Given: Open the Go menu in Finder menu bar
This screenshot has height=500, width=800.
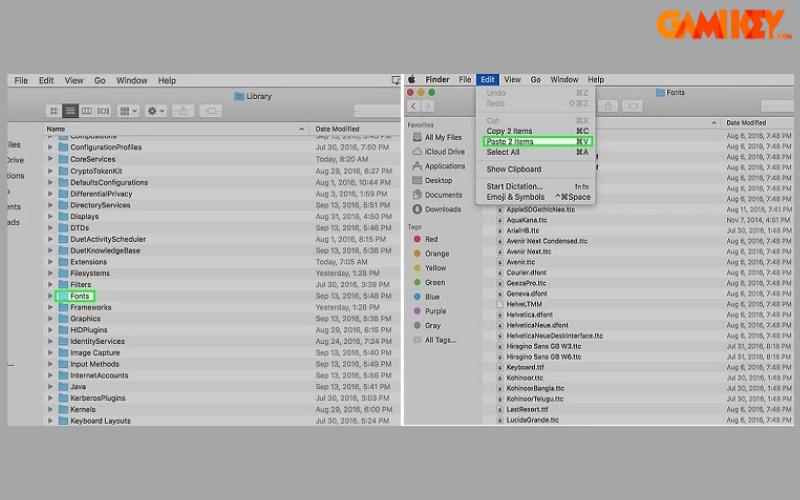Looking at the screenshot, I should pyautogui.click(x=536, y=79).
